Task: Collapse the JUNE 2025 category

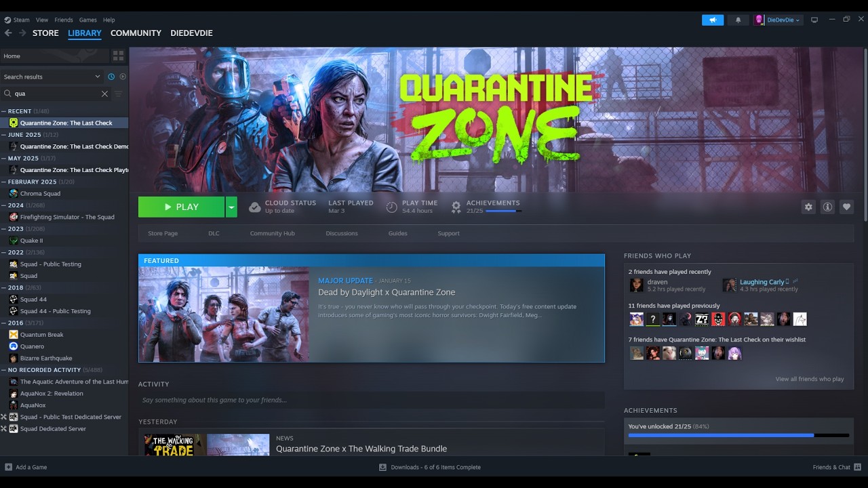Action: [4, 135]
